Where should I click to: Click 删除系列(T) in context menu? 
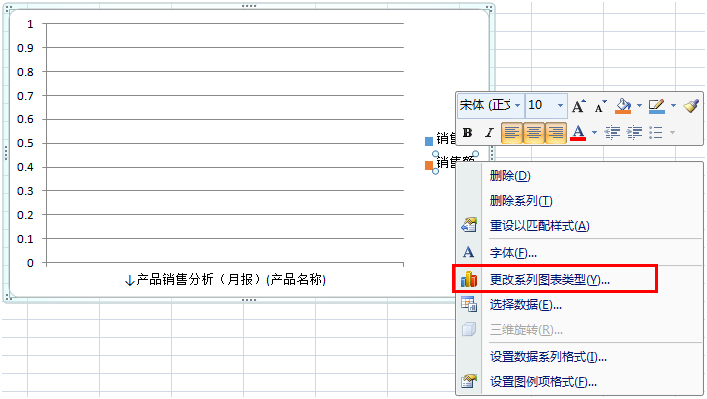[x=521, y=201]
